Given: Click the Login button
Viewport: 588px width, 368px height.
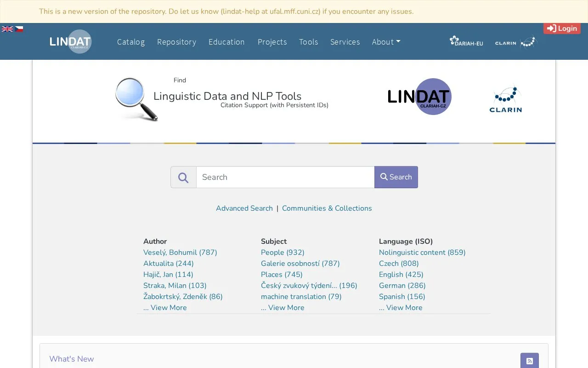Looking at the screenshot, I should 562,29.
